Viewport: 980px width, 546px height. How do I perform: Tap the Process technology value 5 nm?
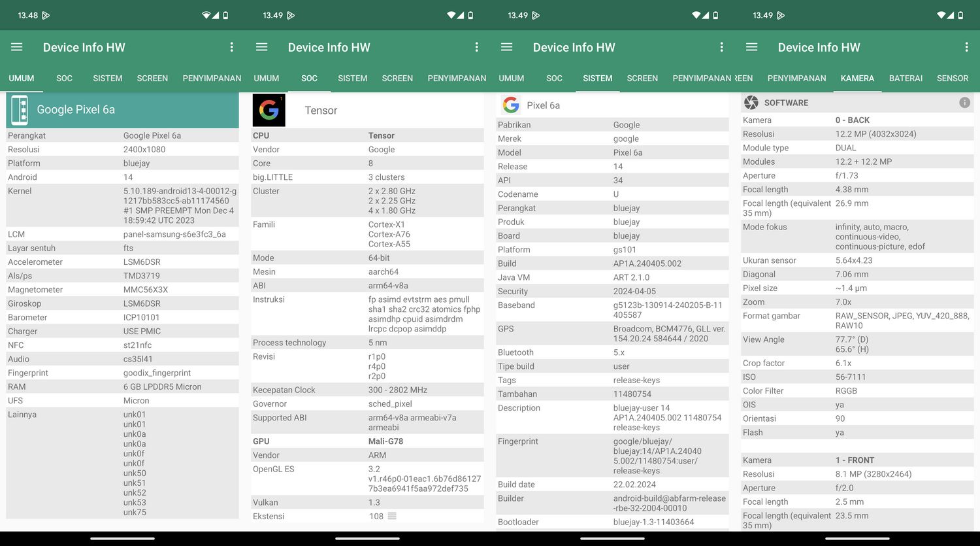pyautogui.click(x=378, y=343)
